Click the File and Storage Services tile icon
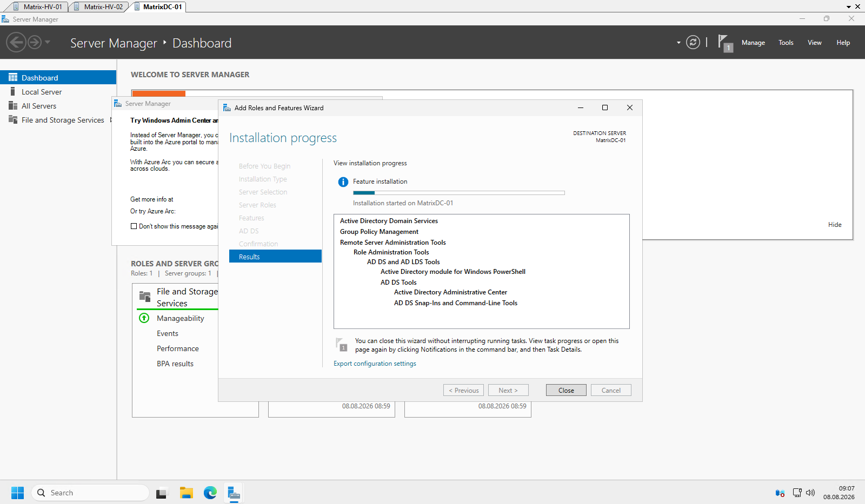The height and width of the screenshot is (504, 865). click(x=145, y=297)
